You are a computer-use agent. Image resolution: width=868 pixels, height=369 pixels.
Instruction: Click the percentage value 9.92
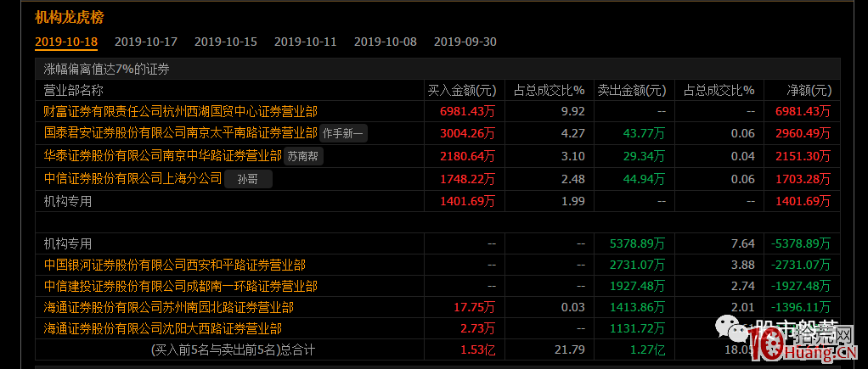coord(573,112)
